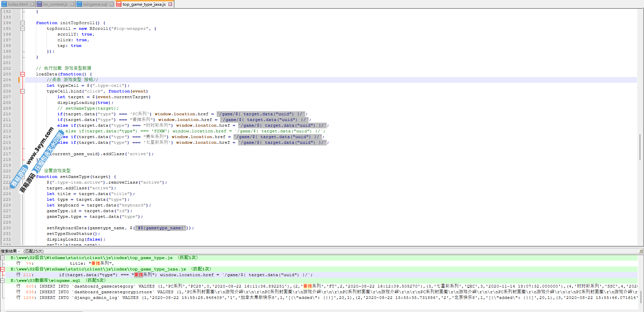Close the index.html tab
This screenshot has height=312, width=644.
click(x=32, y=4)
